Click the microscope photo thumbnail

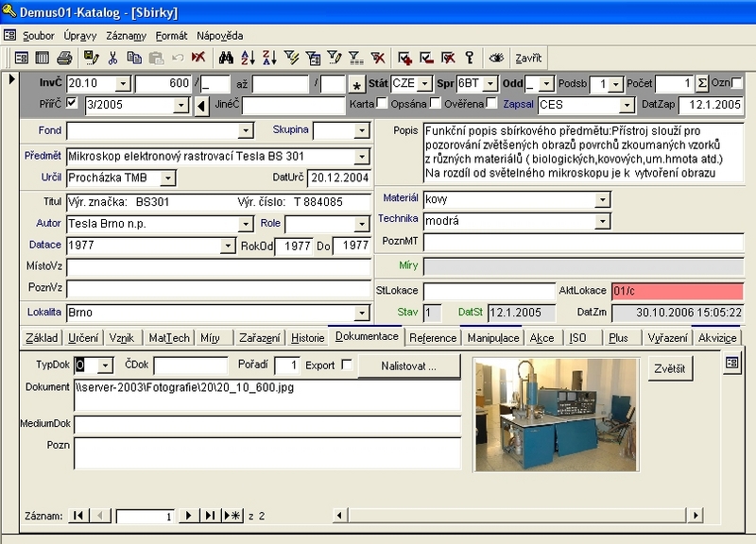(557, 415)
